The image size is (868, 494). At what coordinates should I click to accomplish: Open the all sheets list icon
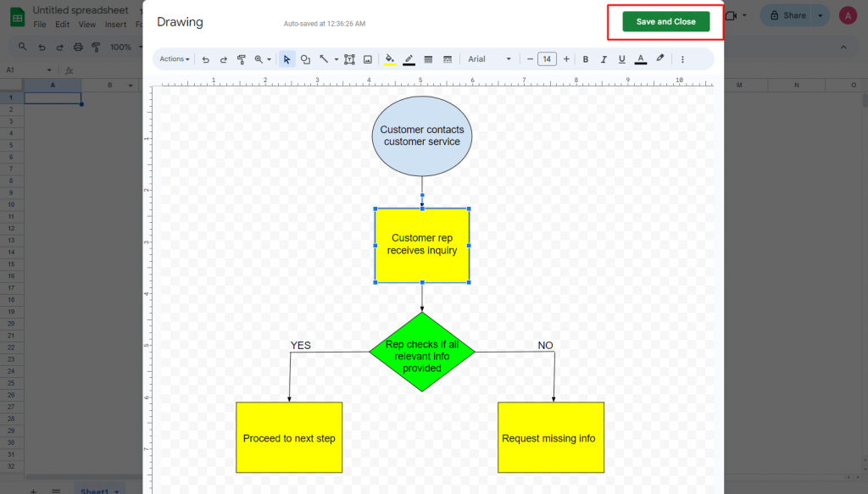pos(56,491)
